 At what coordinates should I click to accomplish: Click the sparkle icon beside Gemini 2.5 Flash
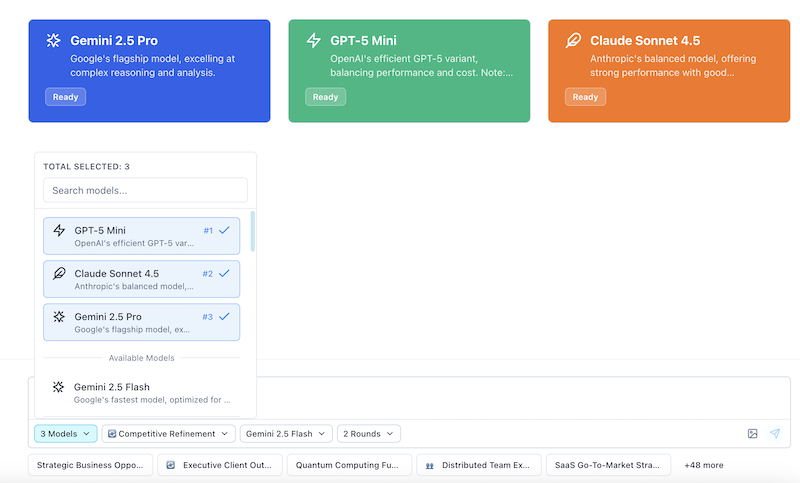(x=59, y=387)
